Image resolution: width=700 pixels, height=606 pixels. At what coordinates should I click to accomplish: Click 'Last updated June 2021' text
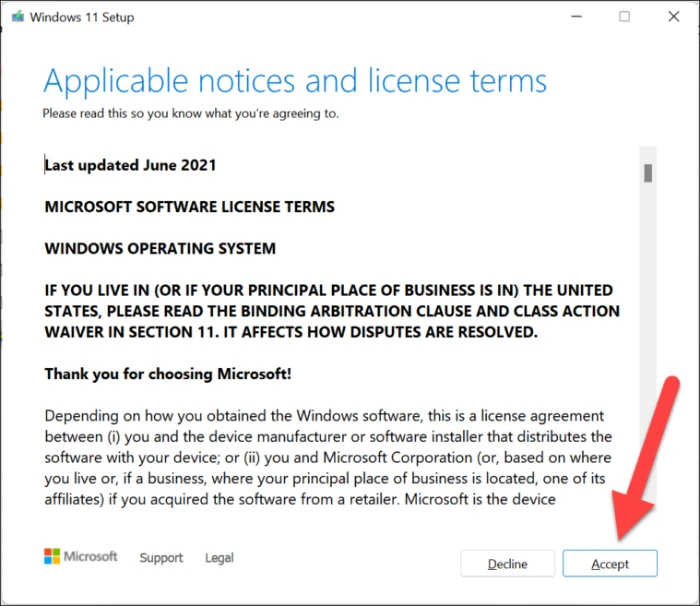coord(130,165)
